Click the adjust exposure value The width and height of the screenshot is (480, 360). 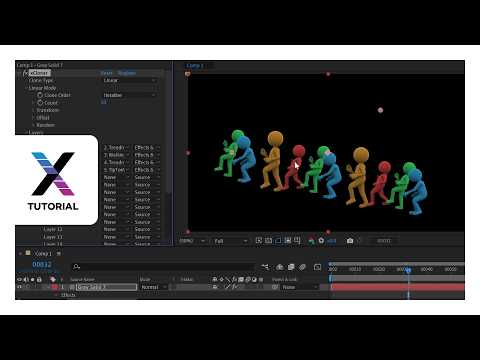332,241
